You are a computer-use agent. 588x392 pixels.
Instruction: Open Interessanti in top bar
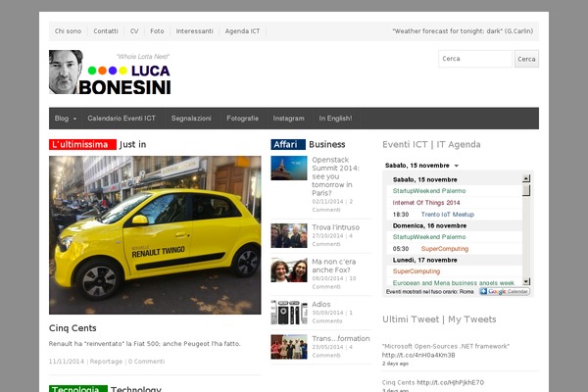194,31
